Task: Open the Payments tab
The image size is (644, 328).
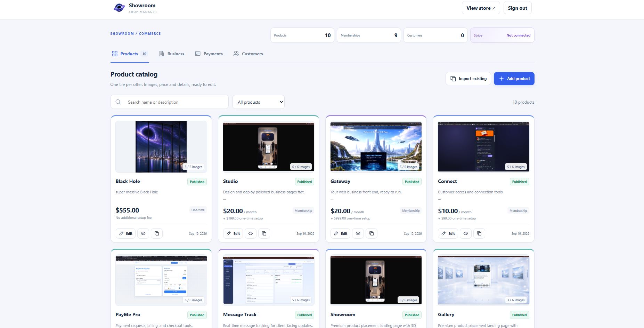Action: pyautogui.click(x=209, y=54)
